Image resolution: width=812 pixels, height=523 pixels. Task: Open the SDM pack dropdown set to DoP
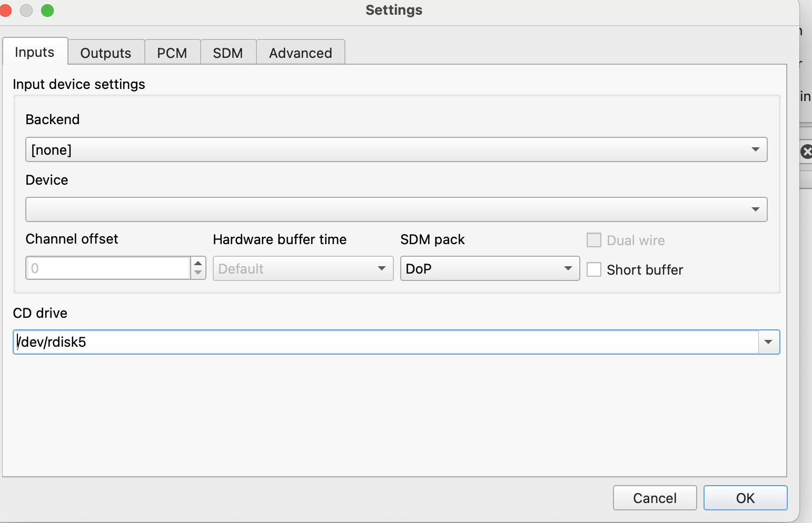click(490, 268)
